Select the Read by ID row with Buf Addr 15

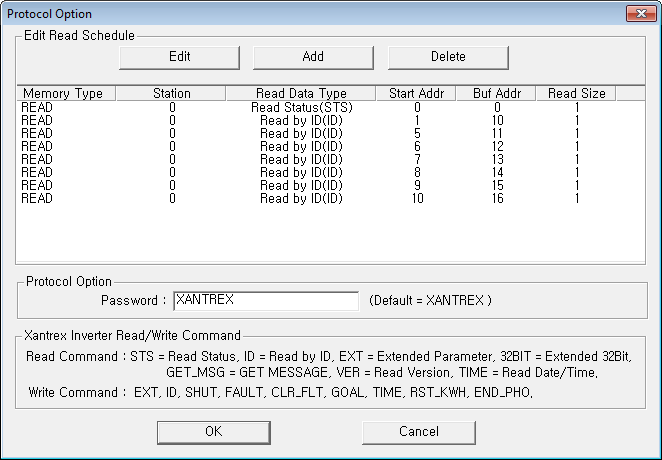331,186
